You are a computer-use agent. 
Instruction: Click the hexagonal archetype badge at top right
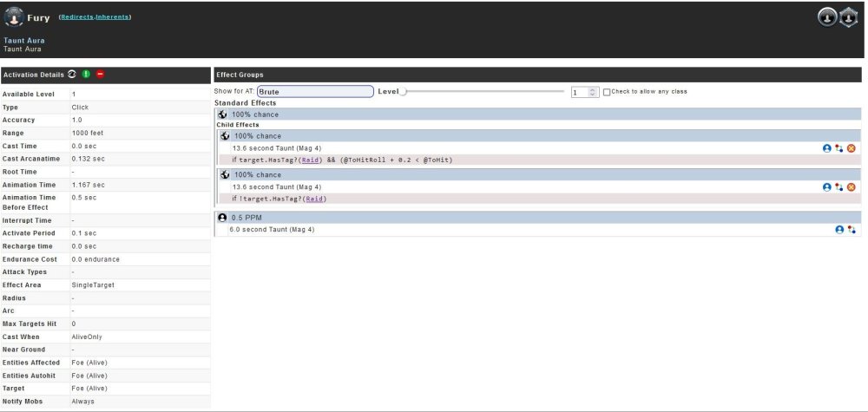click(x=847, y=17)
